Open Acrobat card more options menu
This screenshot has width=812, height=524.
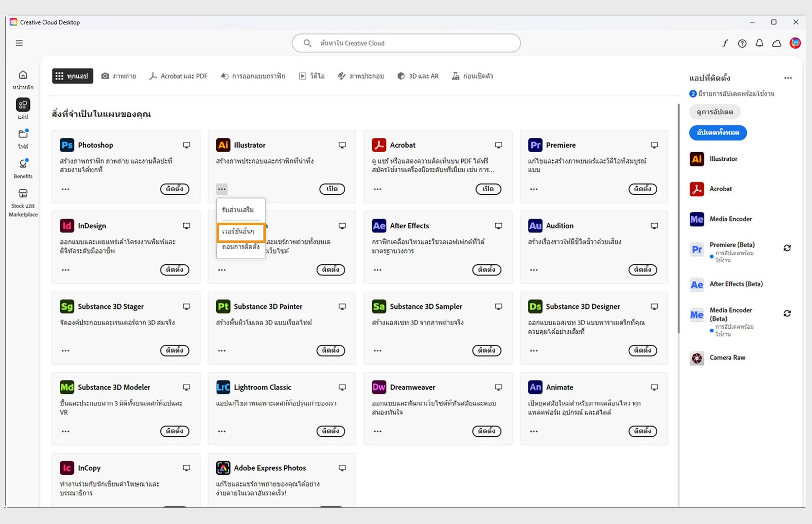378,189
